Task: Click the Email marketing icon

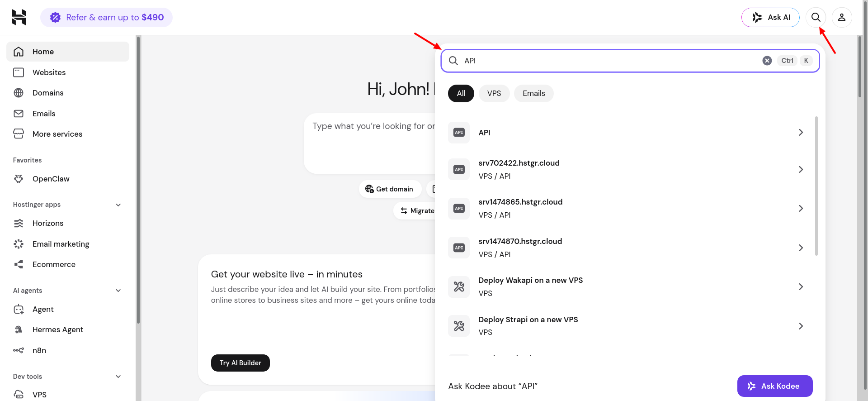Action: coord(19,244)
